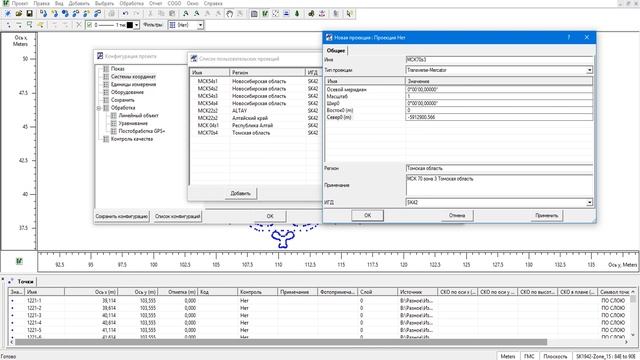
Task: Select Единицы измерения in configuration tree
Action: pos(133,84)
